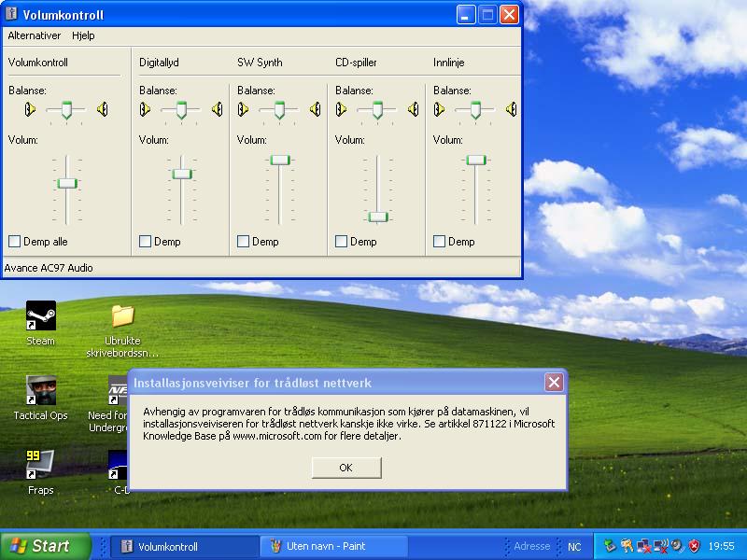Switch to Uten navn - Paint taskbar button

pos(333,546)
